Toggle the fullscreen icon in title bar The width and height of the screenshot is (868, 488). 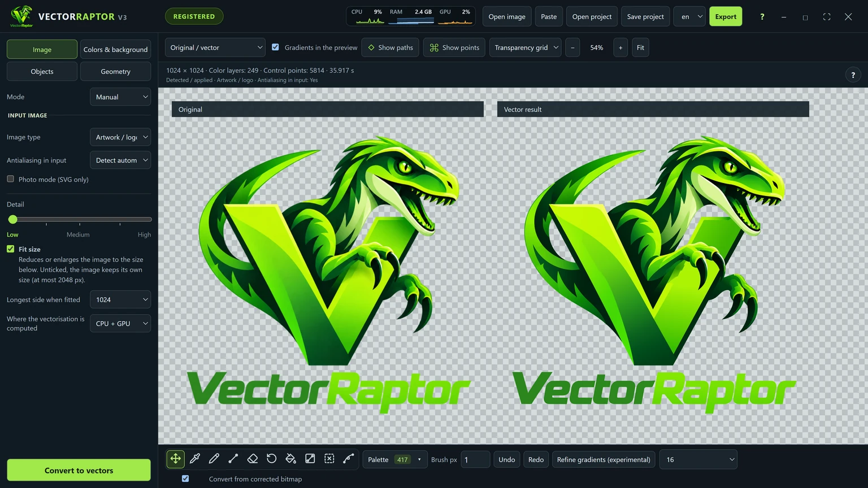(x=827, y=16)
